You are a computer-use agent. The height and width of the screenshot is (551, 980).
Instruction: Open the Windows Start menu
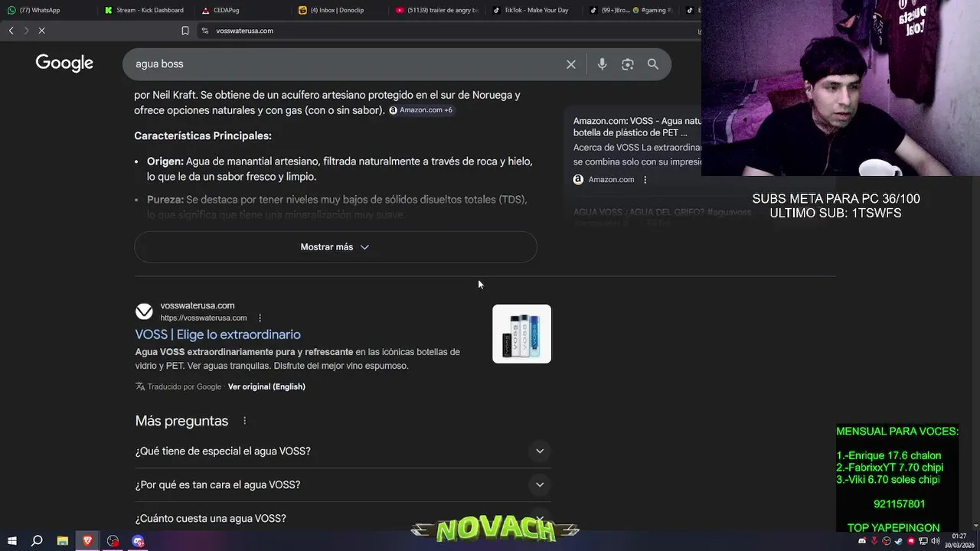(x=11, y=541)
